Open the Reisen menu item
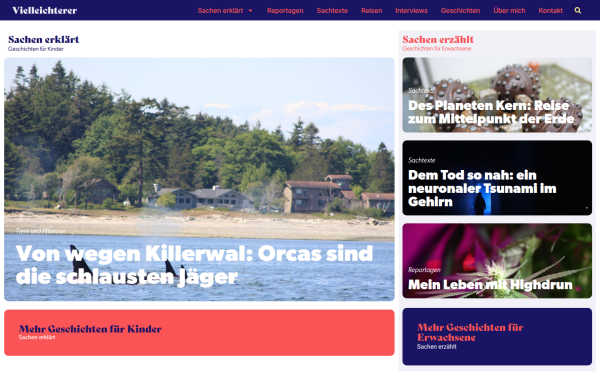 pos(372,11)
